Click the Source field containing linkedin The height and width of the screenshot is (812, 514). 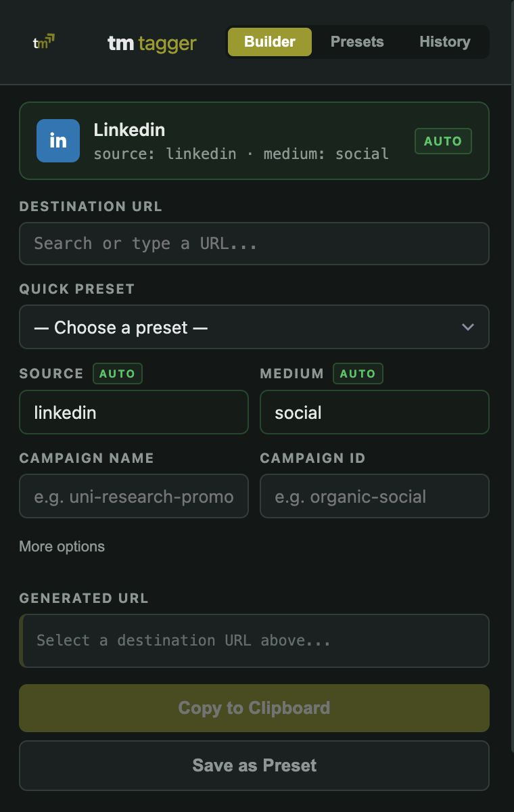(x=134, y=412)
